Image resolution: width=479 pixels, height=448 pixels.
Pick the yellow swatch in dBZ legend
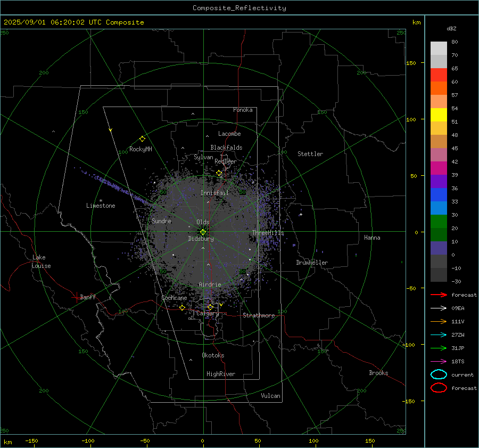click(x=439, y=115)
